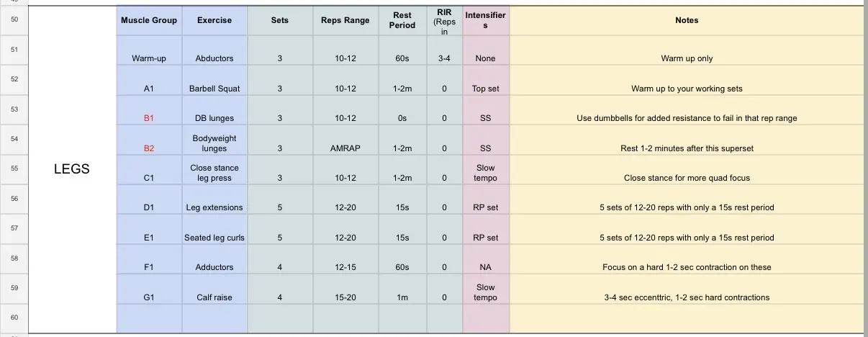Select the Muscle Group header cell
This screenshot has height=337, width=868.
pyautogui.click(x=149, y=20)
